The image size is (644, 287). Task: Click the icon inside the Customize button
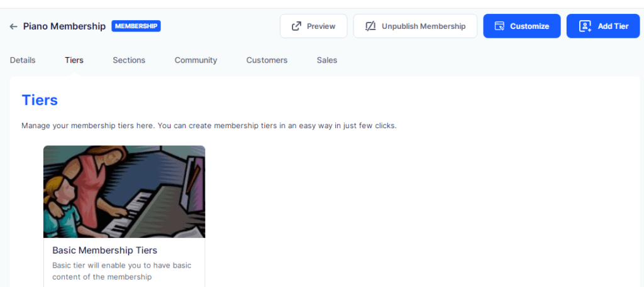pos(499,26)
